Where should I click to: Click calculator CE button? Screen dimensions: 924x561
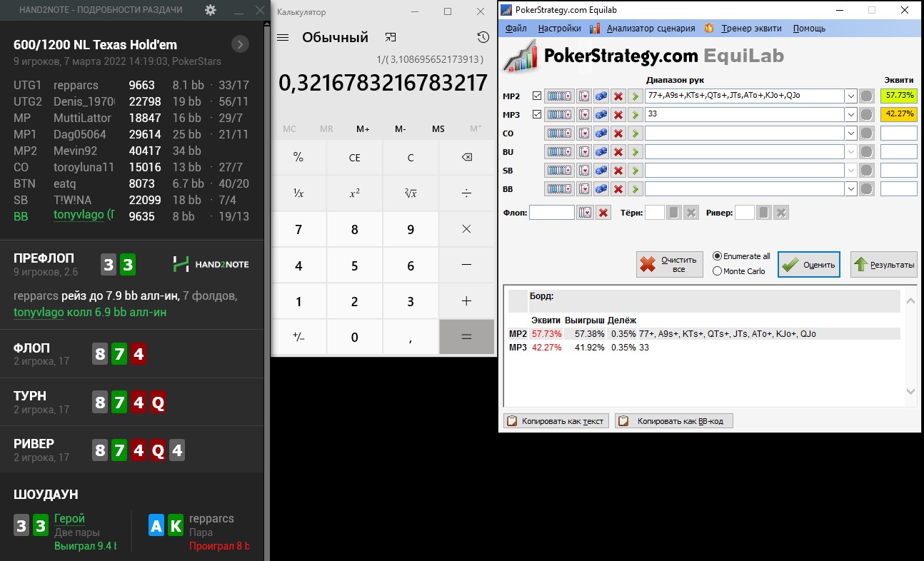pyautogui.click(x=354, y=158)
